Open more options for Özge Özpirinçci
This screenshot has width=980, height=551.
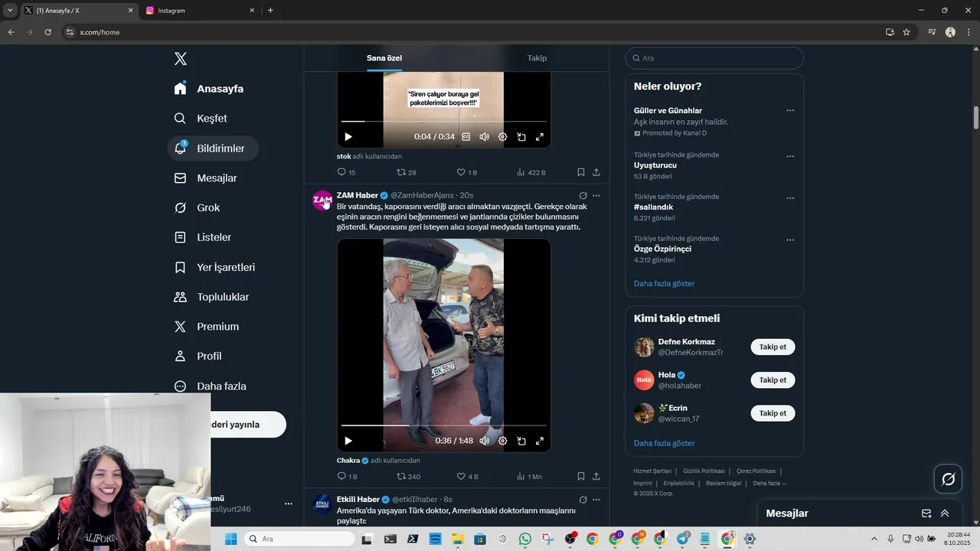pos(790,240)
